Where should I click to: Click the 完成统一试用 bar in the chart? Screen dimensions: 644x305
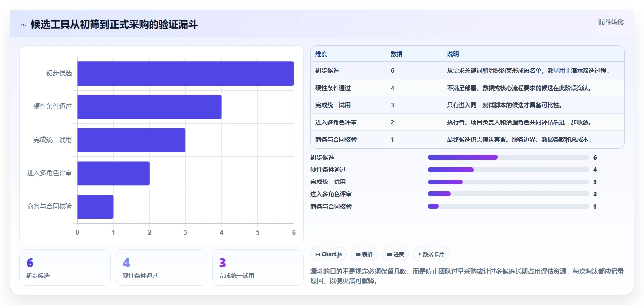pyautogui.click(x=131, y=140)
